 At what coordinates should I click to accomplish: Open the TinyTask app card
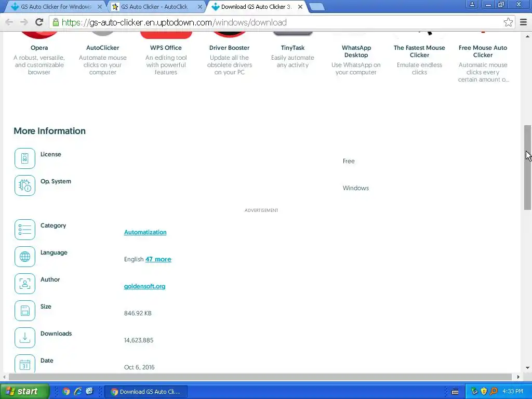pyautogui.click(x=292, y=51)
